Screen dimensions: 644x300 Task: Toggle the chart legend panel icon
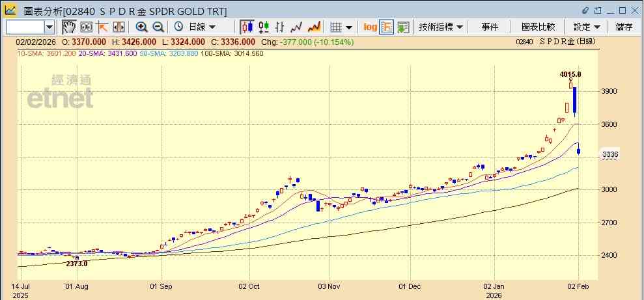387,27
